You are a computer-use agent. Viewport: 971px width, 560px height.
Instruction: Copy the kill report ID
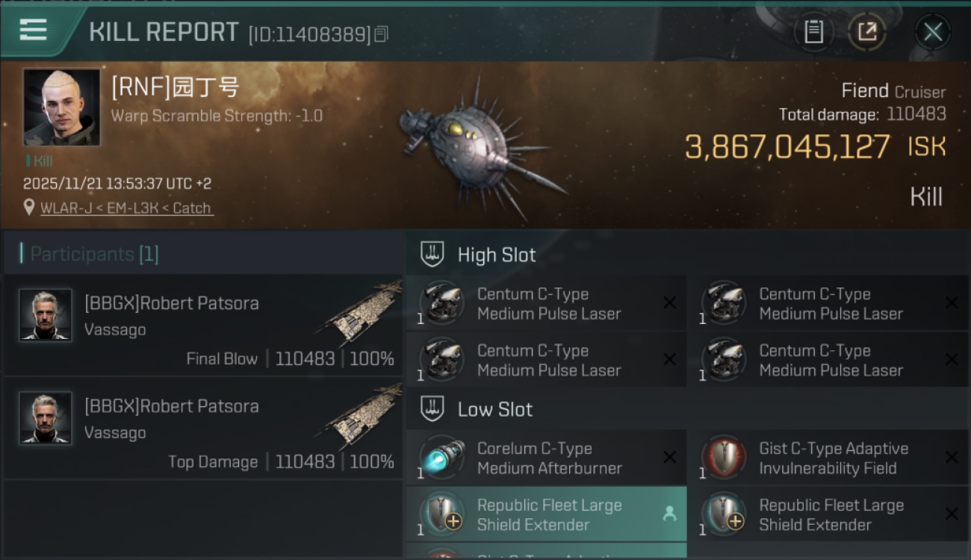coord(382,34)
